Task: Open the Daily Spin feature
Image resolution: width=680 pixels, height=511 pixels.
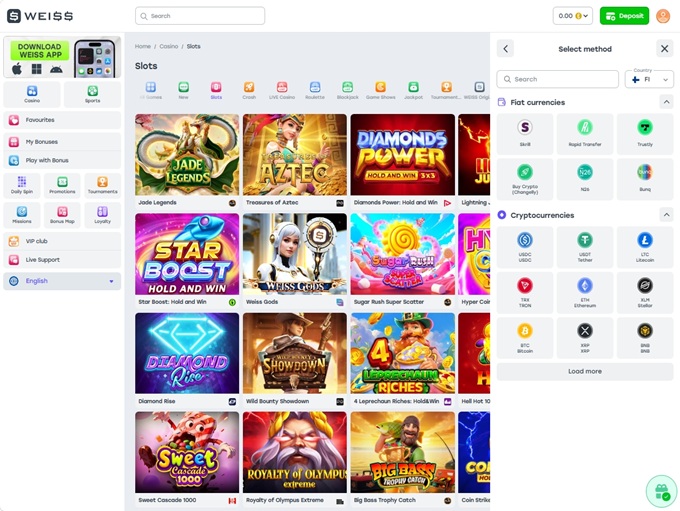Action: tap(22, 185)
